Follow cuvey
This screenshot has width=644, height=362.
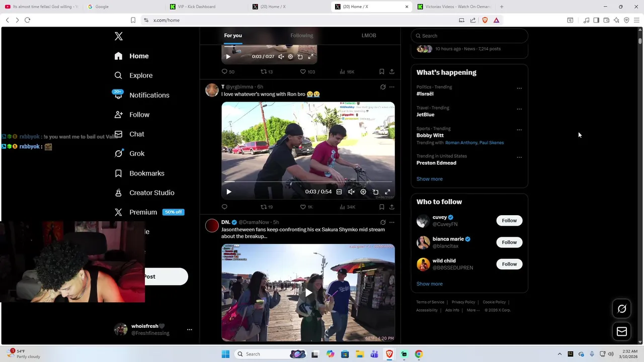click(x=509, y=221)
